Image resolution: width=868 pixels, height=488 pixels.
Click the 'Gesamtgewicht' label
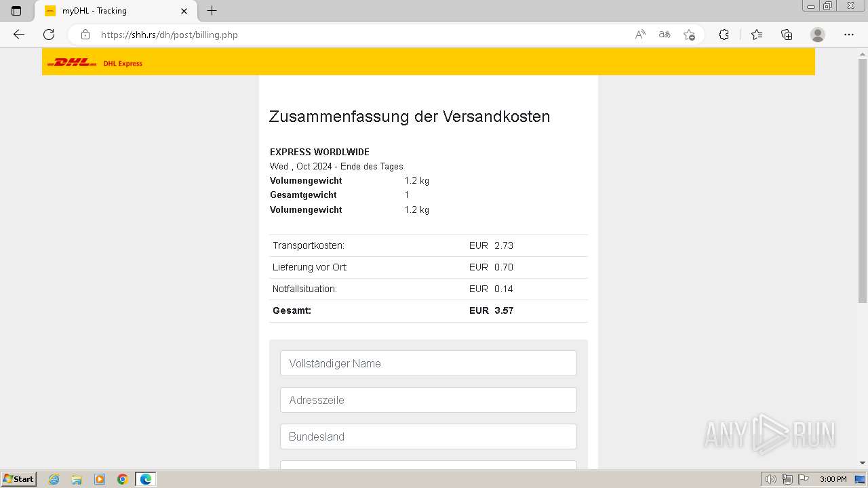(303, 195)
